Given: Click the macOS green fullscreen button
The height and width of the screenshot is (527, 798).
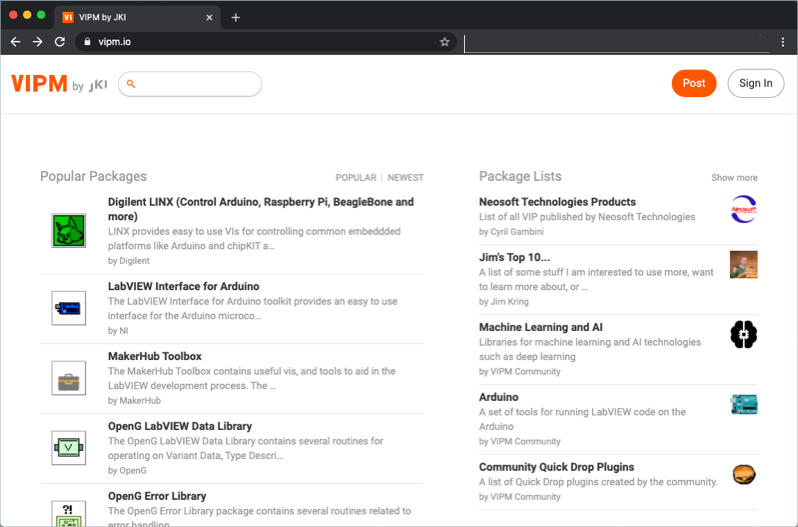Looking at the screenshot, I should 41,15.
